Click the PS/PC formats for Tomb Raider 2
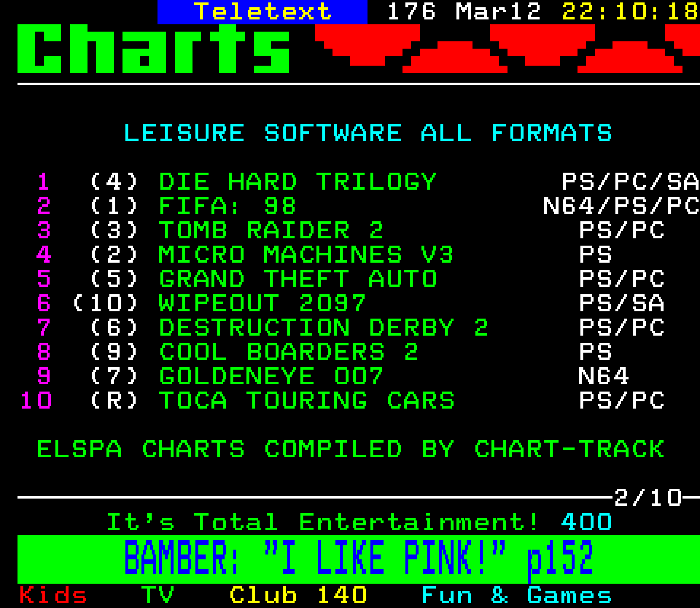The image size is (700, 608). click(x=622, y=231)
